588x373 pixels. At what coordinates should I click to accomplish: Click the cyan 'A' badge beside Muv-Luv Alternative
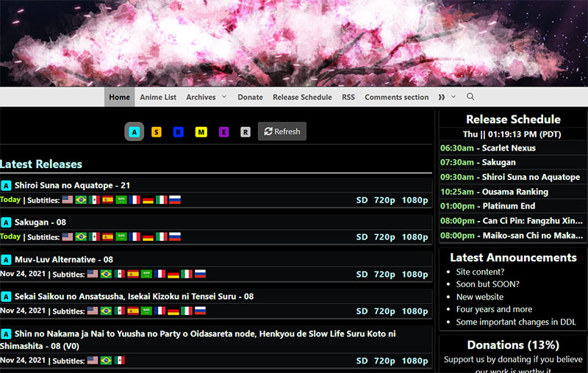pos(6,260)
